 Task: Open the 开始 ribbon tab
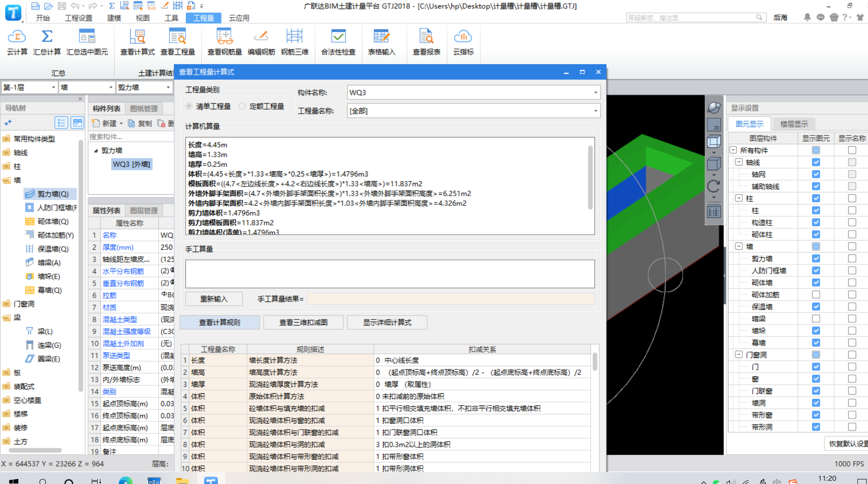tap(43, 18)
